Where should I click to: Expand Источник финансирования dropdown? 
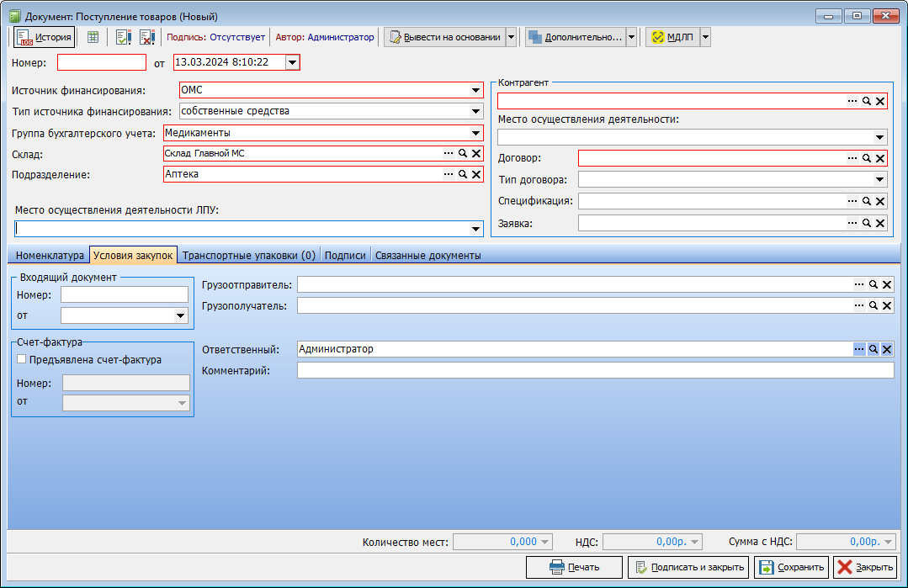click(475, 91)
